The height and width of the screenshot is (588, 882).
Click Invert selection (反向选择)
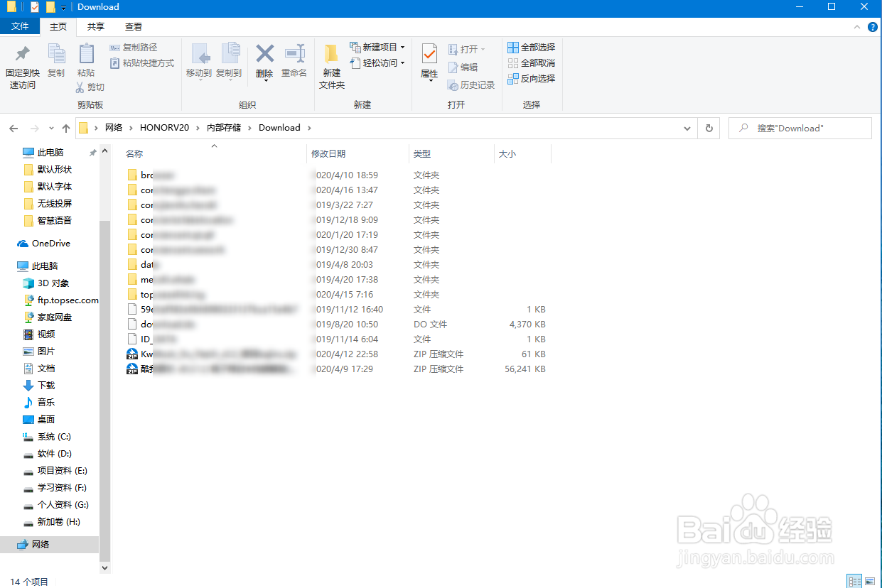pos(532,79)
